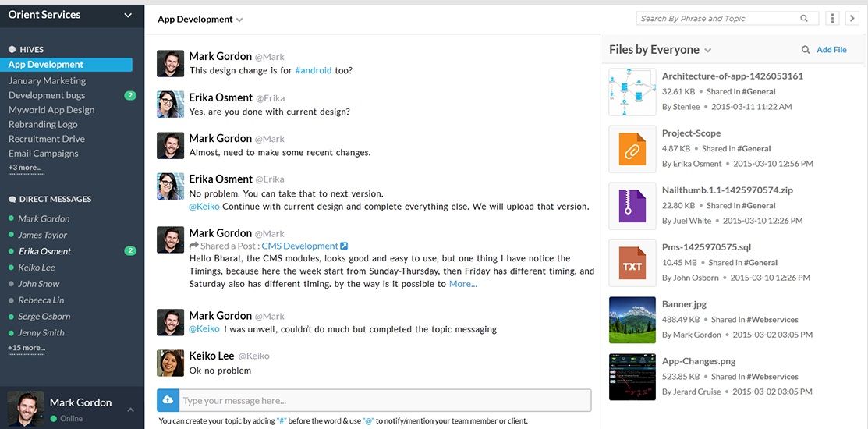Click the More... link in Mark's post

tap(462, 284)
